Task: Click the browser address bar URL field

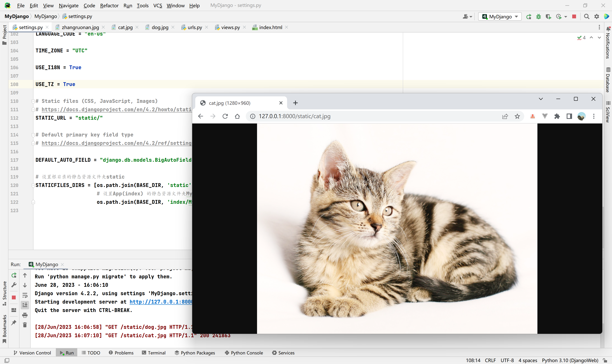Action: (x=295, y=116)
